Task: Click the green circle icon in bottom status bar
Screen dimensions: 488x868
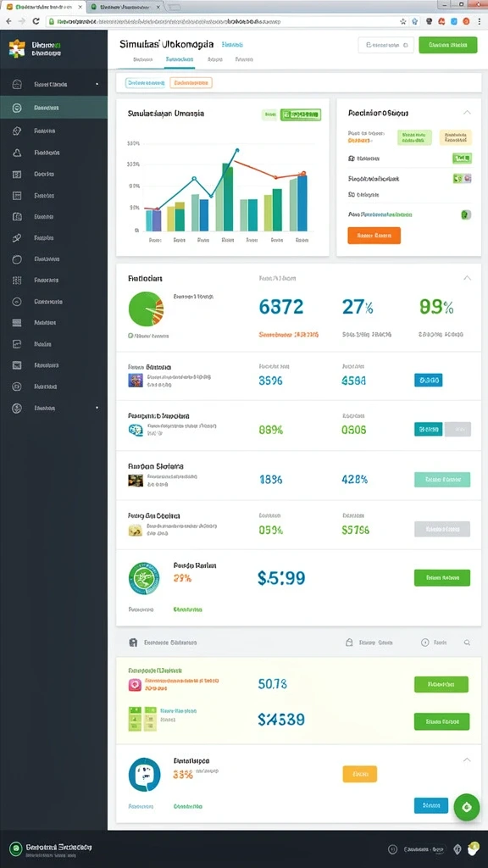Action: pyautogui.click(x=16, y=848)
